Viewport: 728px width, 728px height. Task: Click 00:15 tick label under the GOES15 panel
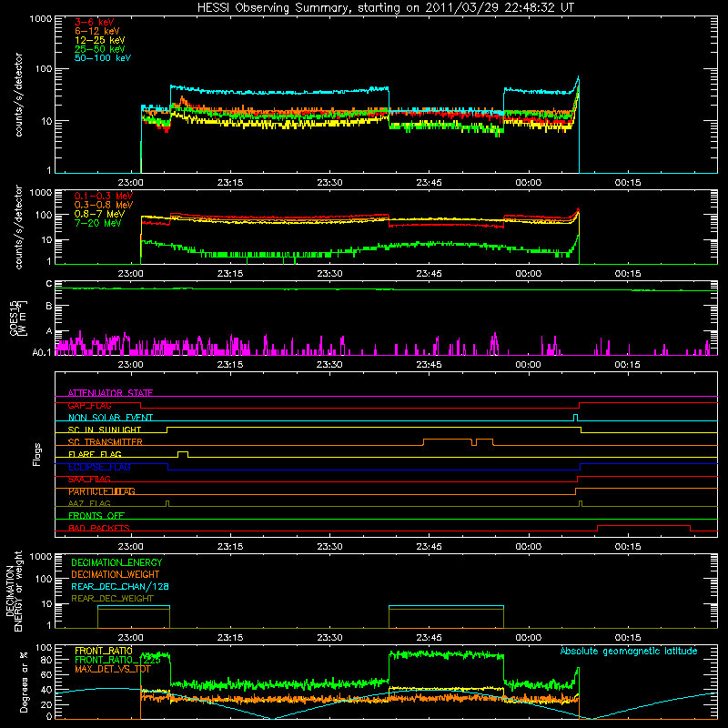628,365
